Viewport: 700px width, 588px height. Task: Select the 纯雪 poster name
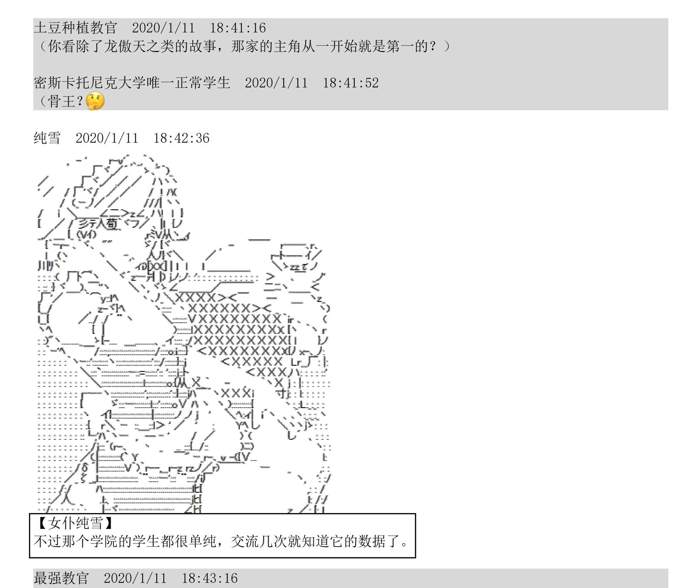click(47, 138)
